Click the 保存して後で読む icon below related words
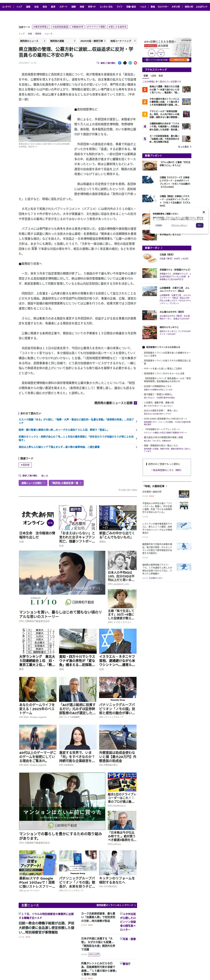Viewport: 210px width, 980px height. tap(20, 475)
